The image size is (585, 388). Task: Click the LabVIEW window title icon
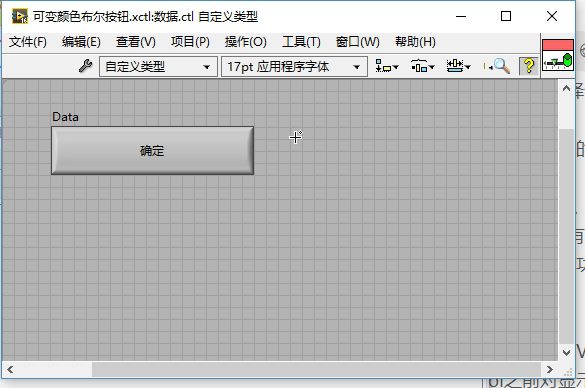(20, 16)
